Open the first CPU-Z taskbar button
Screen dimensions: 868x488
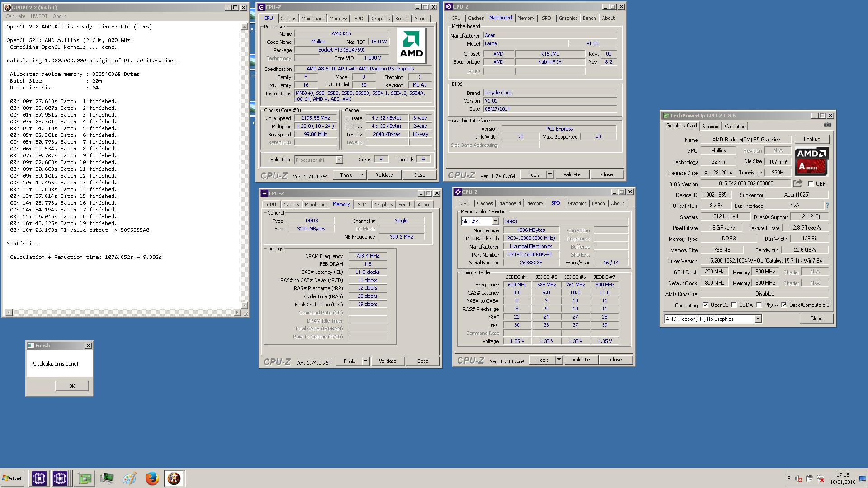tap(39, 479)
